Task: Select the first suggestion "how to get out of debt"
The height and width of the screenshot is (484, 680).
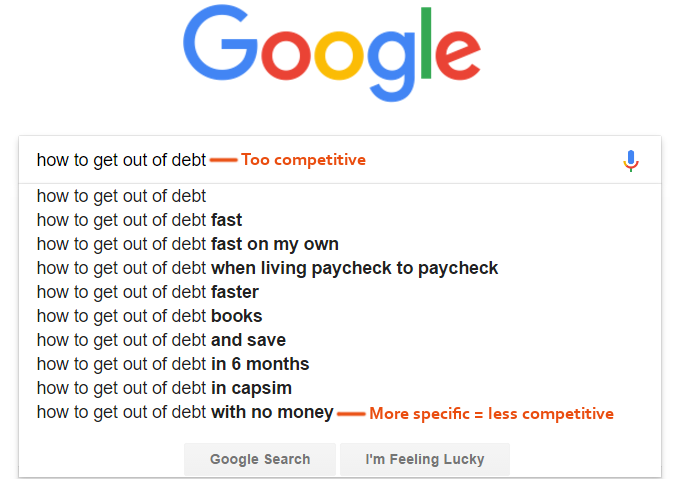Action: (121, 196)
